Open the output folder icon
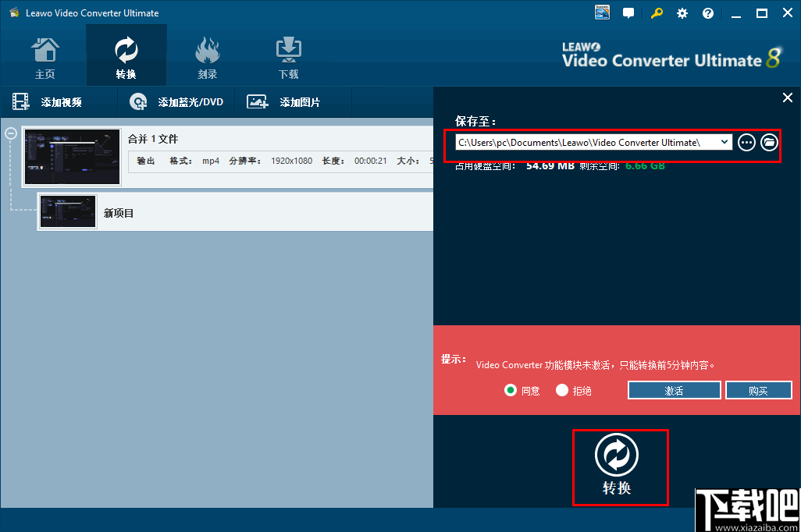Screen dimensions: 801x532 pos(769,143)
